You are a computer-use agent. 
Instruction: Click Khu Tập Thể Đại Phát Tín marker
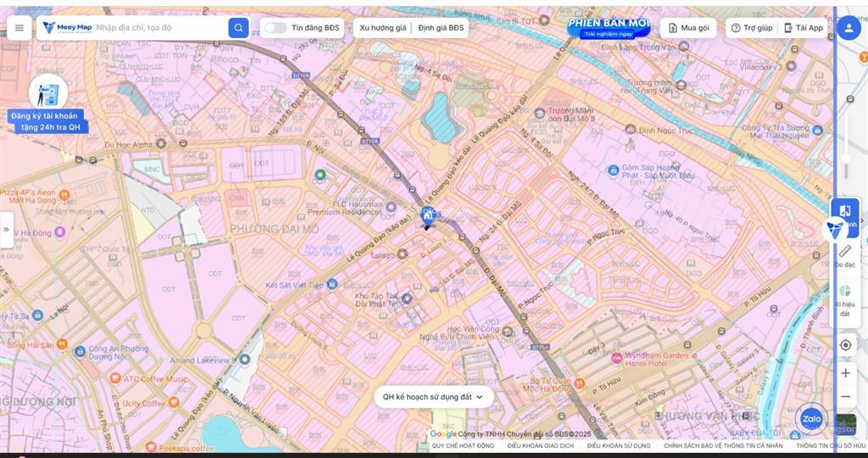click(408, 299)
